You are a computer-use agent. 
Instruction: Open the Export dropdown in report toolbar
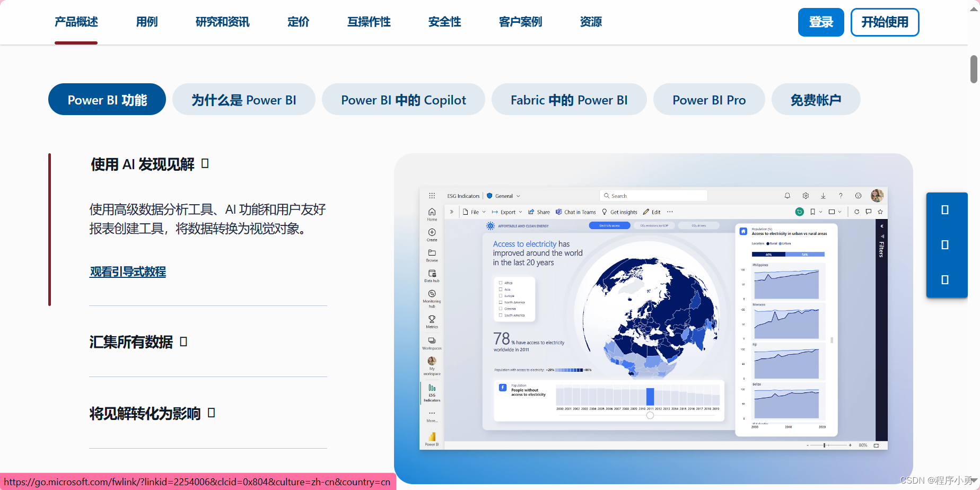point(507,212)
